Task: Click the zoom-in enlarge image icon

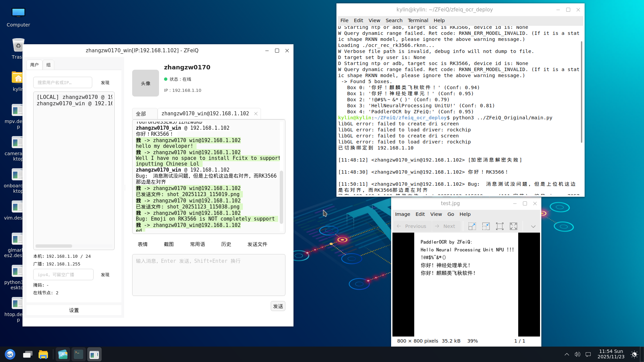Action: [472, 226]
